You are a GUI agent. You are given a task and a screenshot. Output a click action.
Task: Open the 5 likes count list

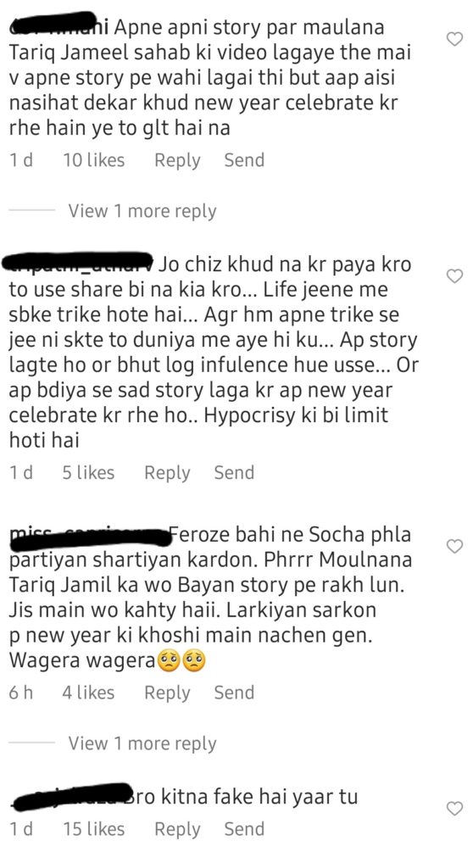click(88, 473)
